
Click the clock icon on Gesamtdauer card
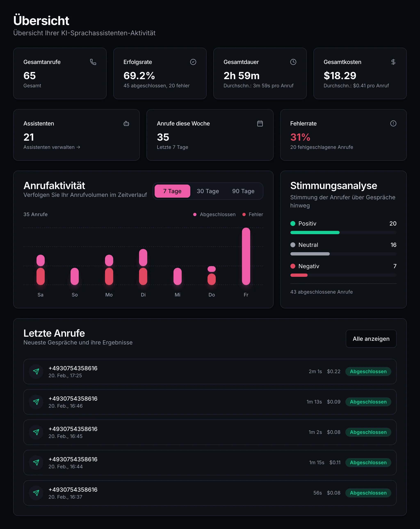[x=293, y=62]
